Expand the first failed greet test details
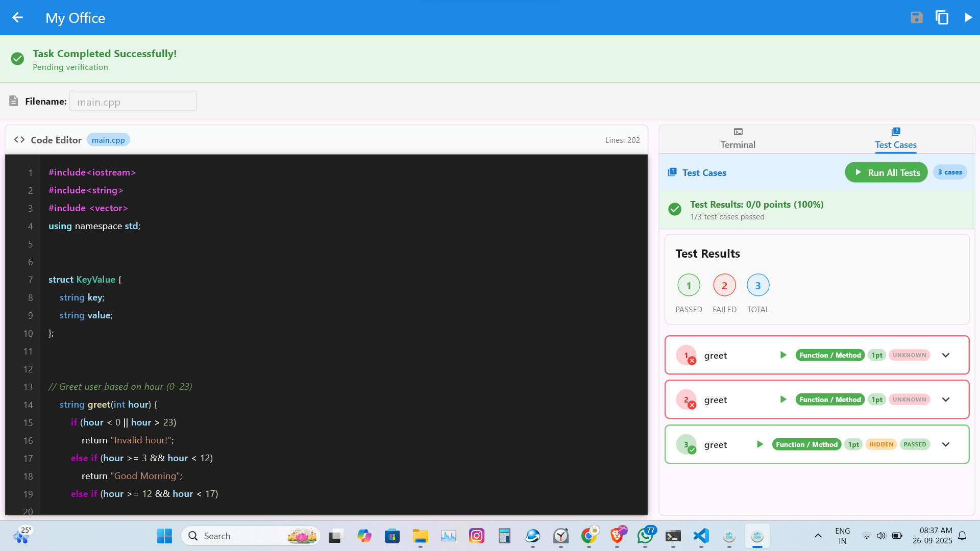This screenshot has height=551, width=980. pyautogui.click(x=945, y=355)
